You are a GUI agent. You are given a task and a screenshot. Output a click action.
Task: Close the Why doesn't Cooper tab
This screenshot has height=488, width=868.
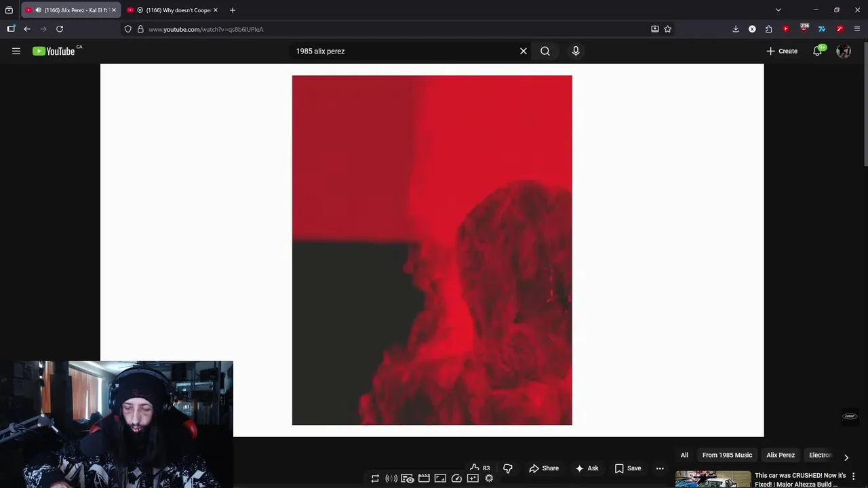pos(216,10)
